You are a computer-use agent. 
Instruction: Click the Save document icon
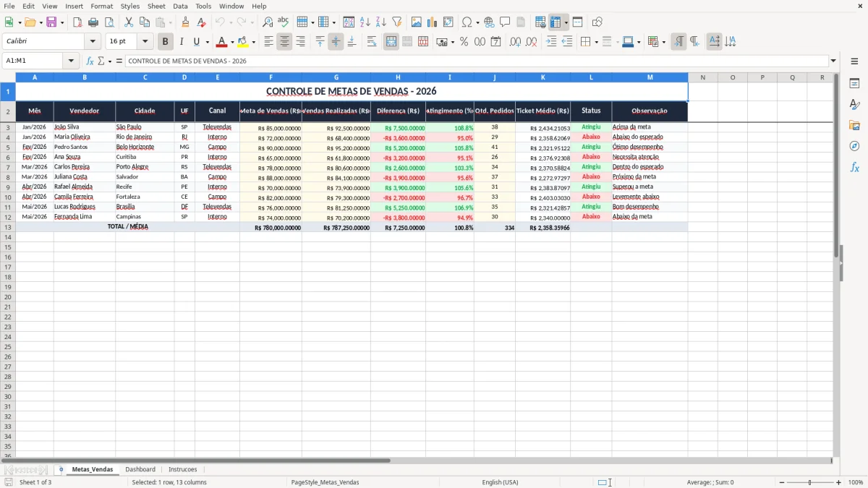coord(51,22)
